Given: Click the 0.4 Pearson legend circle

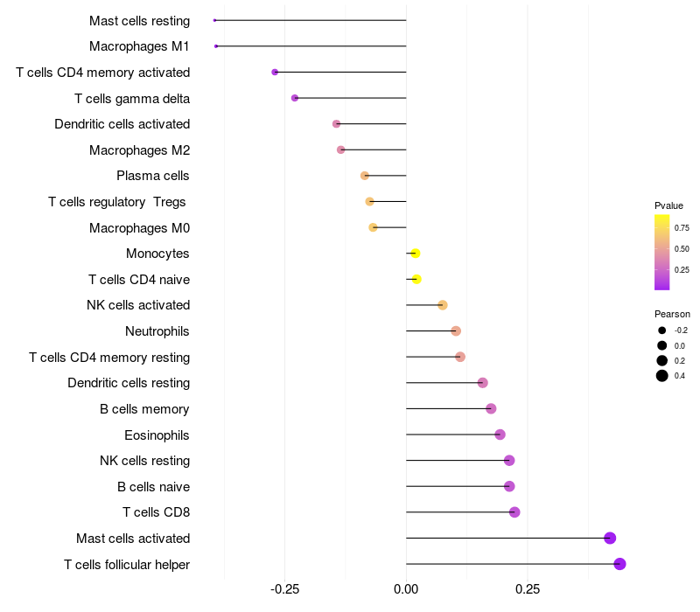Looking at the screenshot, I should pos(662,376).
